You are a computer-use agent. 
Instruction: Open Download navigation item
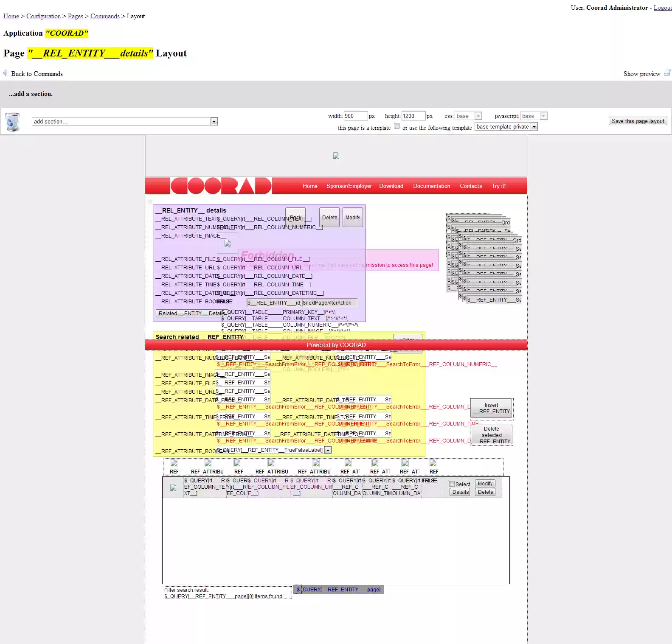391,186
